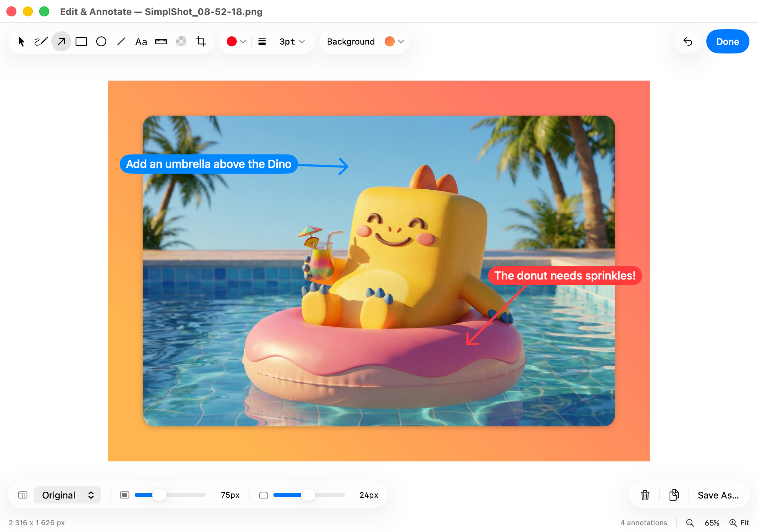Select the freehand pen drawing tool
This screenshot has width=758, height=532.
click(x=41, y=42)
